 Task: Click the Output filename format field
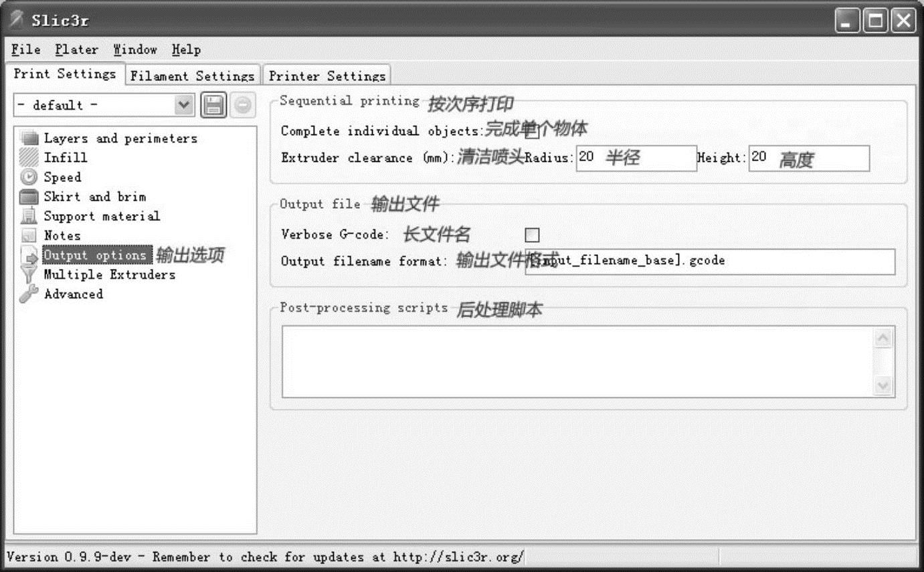[x=710, y=261]
